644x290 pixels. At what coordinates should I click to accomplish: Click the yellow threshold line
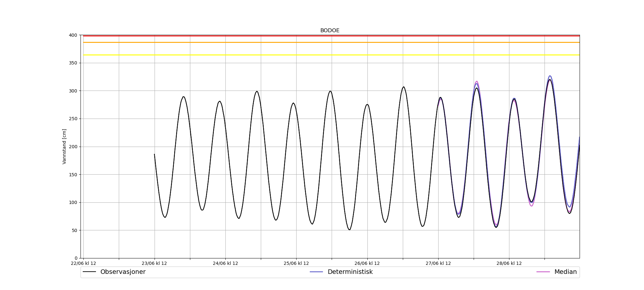click(331, 55)
